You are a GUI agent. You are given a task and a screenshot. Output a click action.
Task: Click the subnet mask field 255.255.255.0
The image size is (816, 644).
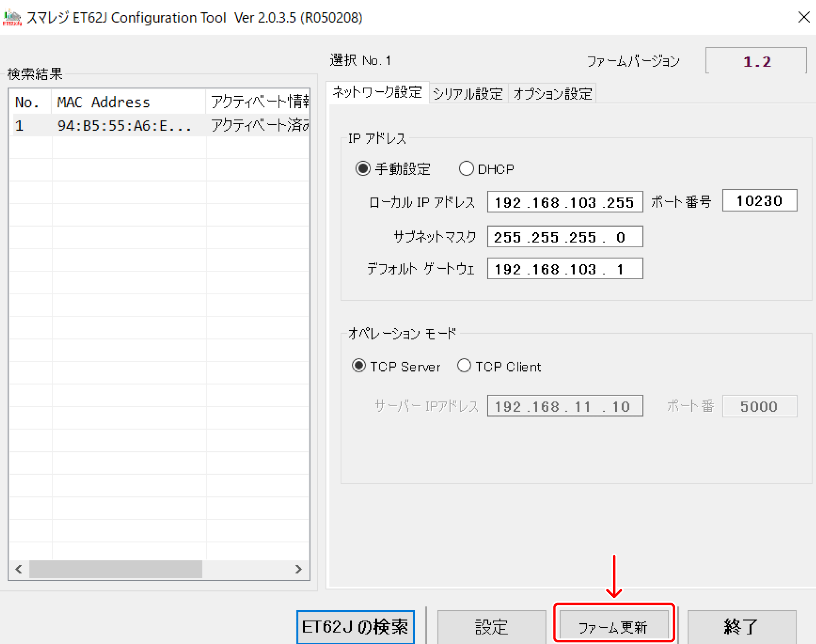coord(565,237)
